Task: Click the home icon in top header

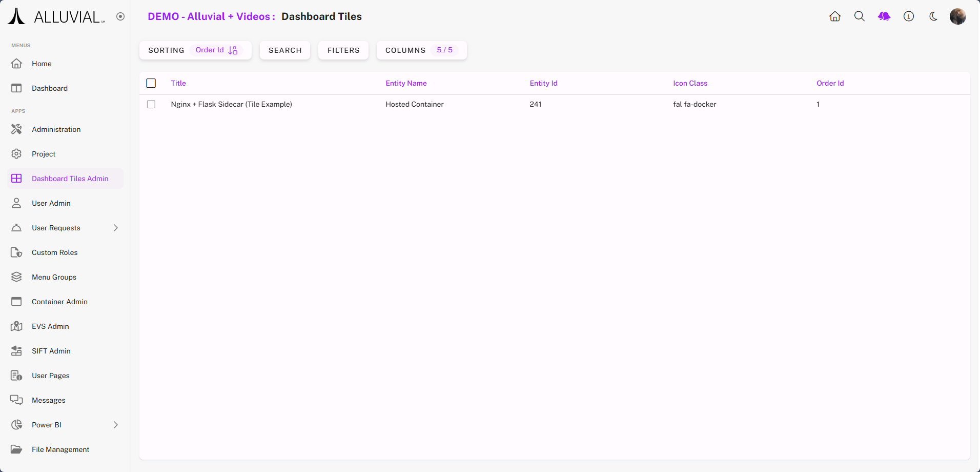Action: (x=834, y=16)
